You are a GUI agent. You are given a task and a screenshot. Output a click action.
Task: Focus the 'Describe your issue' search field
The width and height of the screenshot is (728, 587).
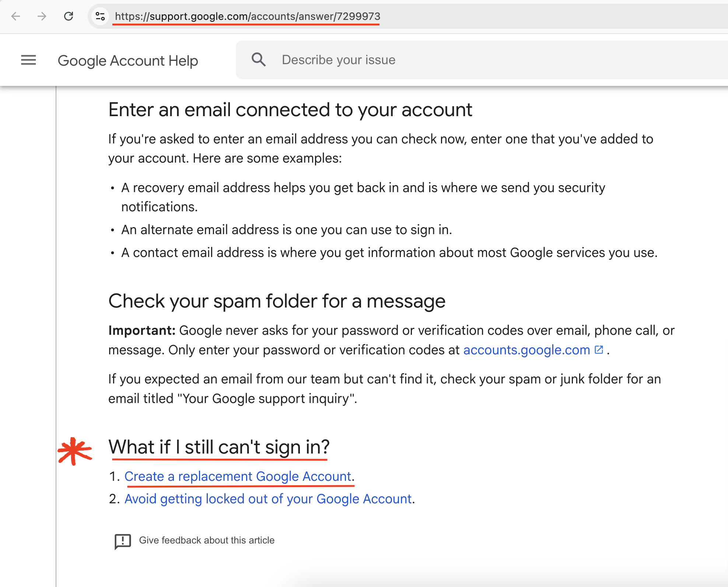pyautogui.click(x=442, y=60)
